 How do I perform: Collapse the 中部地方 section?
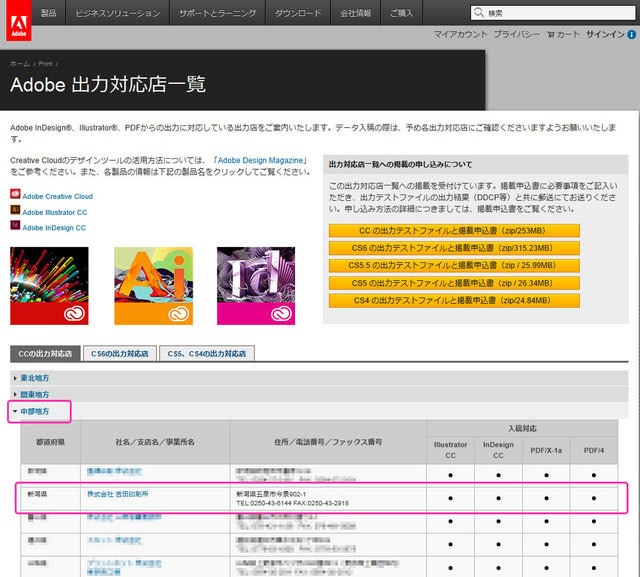pos(35,411)
